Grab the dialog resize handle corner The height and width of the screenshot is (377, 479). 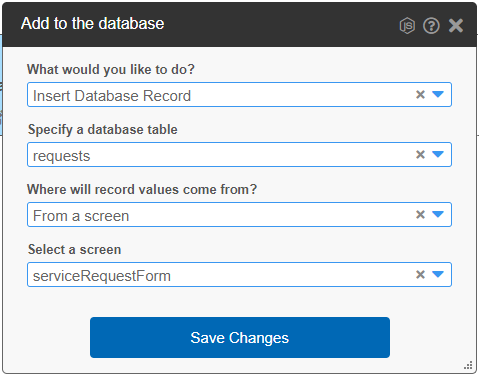(x=468, y=365)
